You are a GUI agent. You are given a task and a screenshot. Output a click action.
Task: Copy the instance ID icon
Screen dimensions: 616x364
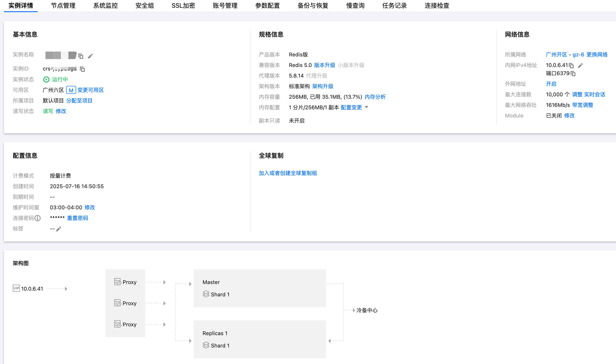click(x=82, y=69)
